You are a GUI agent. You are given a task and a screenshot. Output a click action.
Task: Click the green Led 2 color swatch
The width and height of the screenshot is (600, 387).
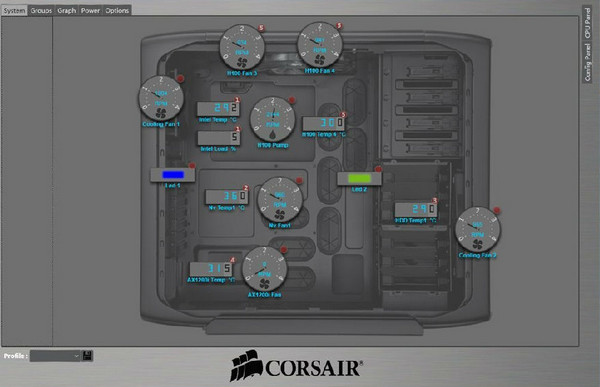coord(360,178)
